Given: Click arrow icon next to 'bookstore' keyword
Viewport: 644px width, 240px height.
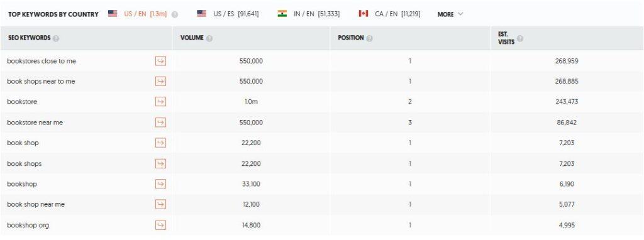Looking at the screenshot, I should click(x=160, y=102).
